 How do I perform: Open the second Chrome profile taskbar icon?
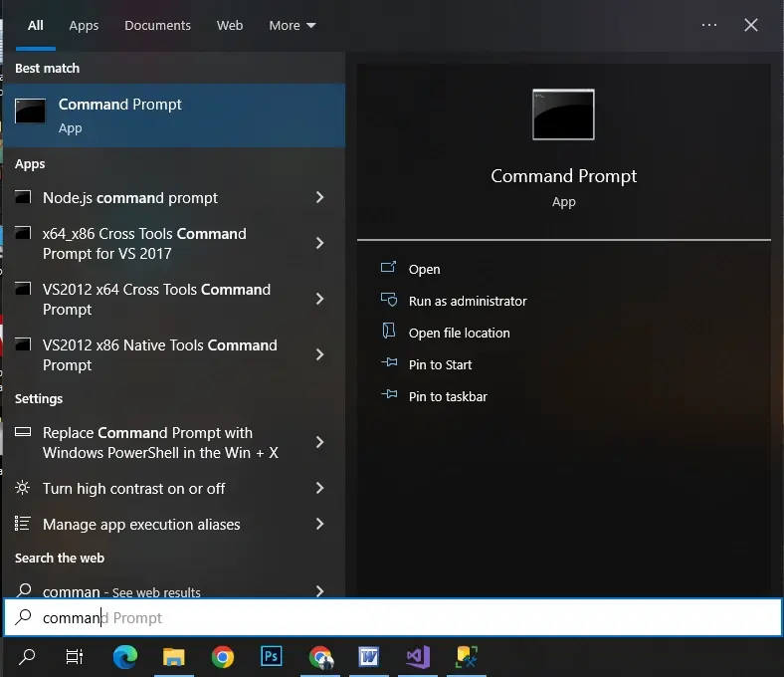(x=320, y=657)
